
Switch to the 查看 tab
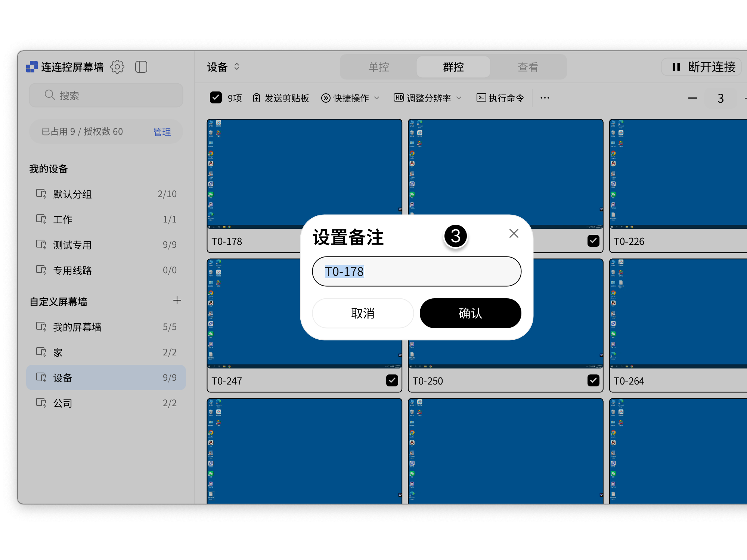click(x=528, y=67)
